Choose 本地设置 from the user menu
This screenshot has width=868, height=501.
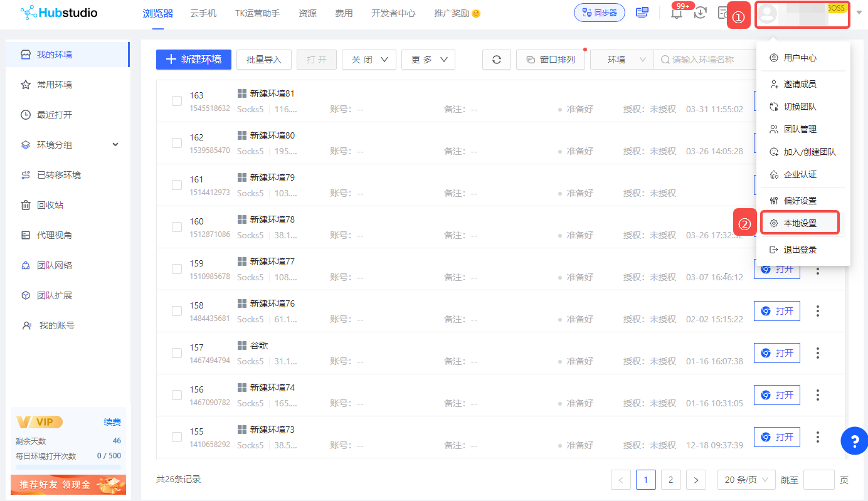click(x=800, y=223)
